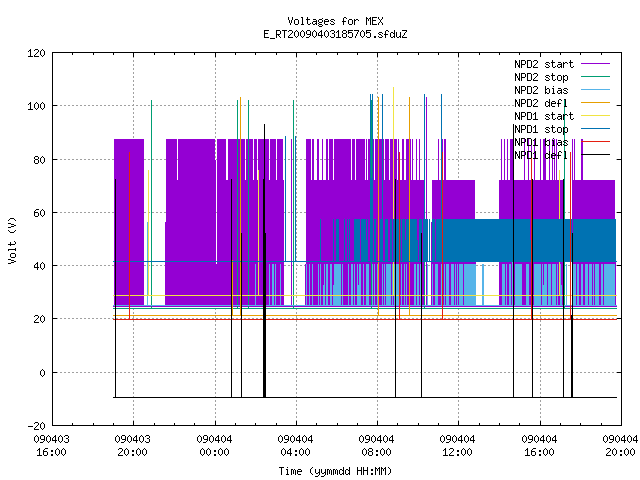The image size is (640, 480).
Task: Click the y-axis tick label '0'
Action: tap(42, 373)
